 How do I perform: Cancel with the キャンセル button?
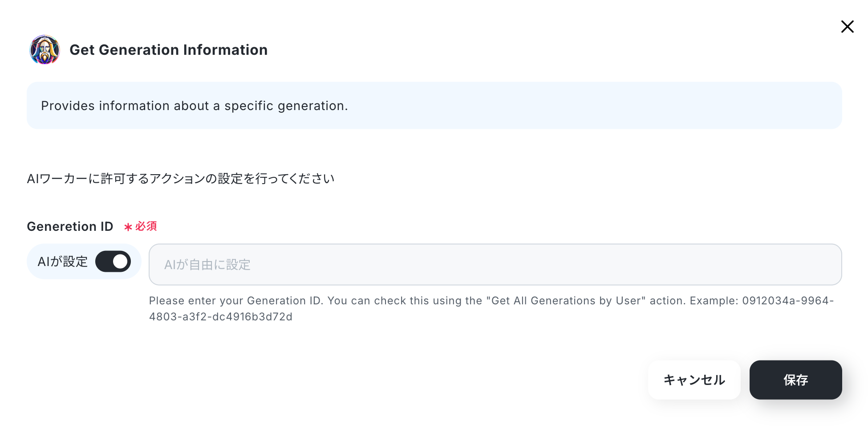[694, 380]
